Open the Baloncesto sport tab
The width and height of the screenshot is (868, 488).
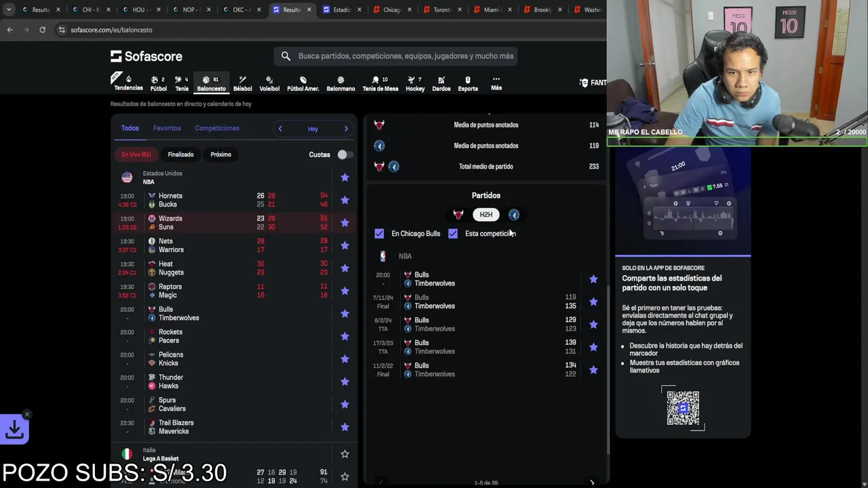pyautogui.click(x=211, y=83)
